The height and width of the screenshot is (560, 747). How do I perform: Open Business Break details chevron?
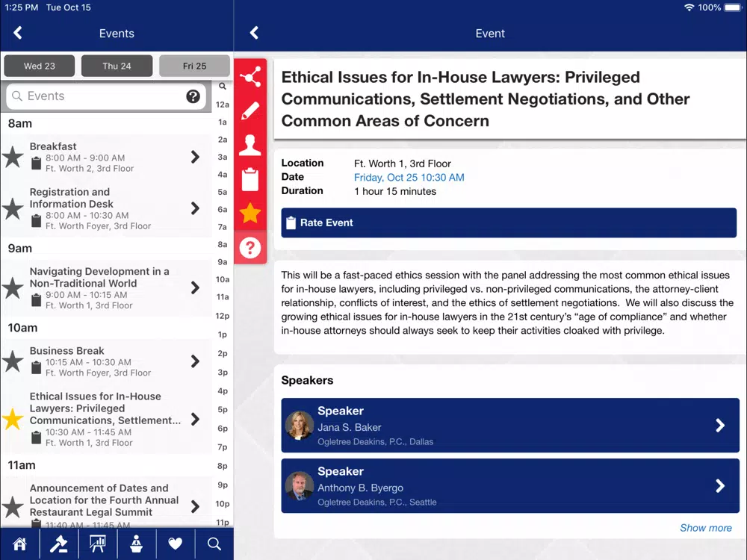(x=195, y=361)
